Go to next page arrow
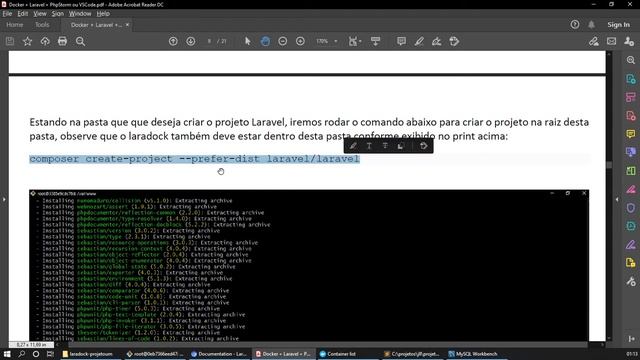This screenshot has height=360, width=640. [x=191, y=41]
